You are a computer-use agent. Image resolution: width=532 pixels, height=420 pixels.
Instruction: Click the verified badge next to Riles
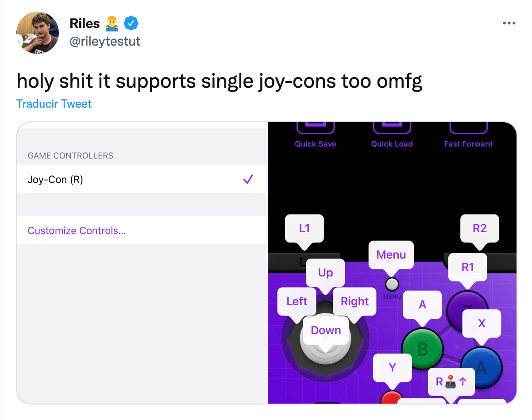[x=131, y=23]
